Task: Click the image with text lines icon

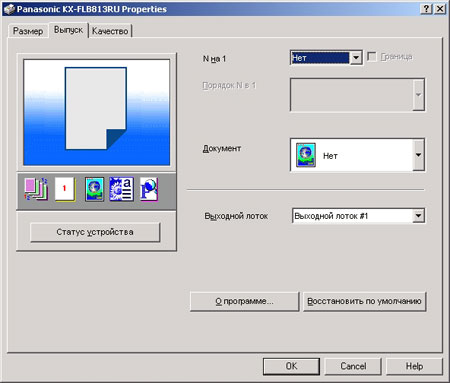Action: (x=121, y=189)
